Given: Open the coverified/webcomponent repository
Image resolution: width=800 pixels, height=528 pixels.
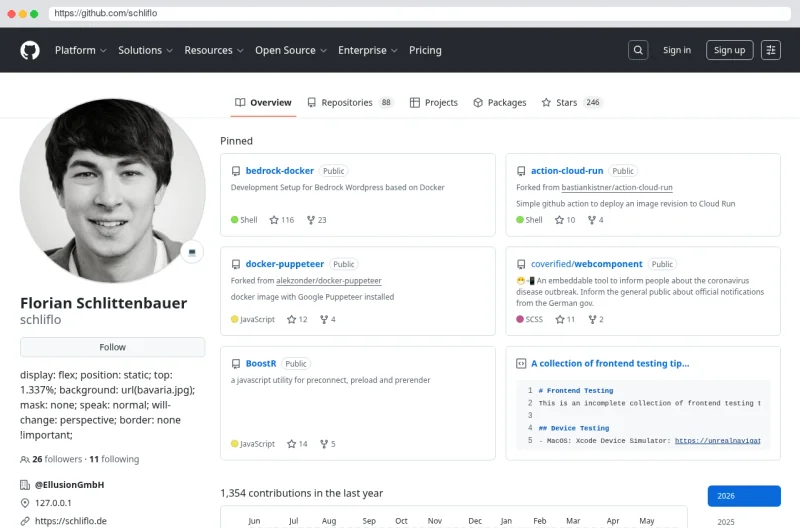Looking at the screenshot, I should click(x=587, y=264).
